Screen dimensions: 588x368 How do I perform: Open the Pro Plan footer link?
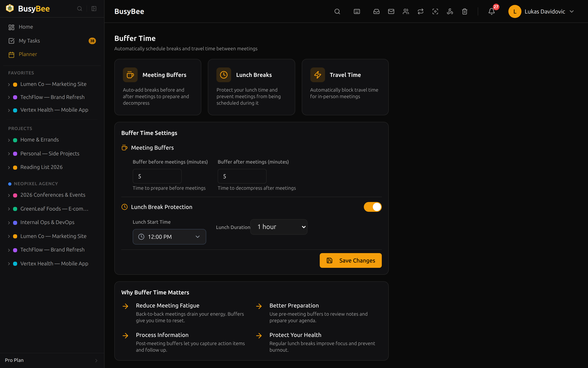52,360
